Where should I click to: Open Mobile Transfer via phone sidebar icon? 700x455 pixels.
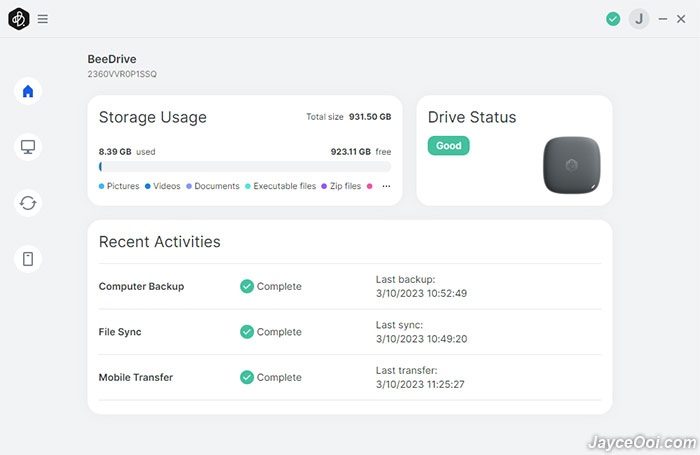[28, 259]
